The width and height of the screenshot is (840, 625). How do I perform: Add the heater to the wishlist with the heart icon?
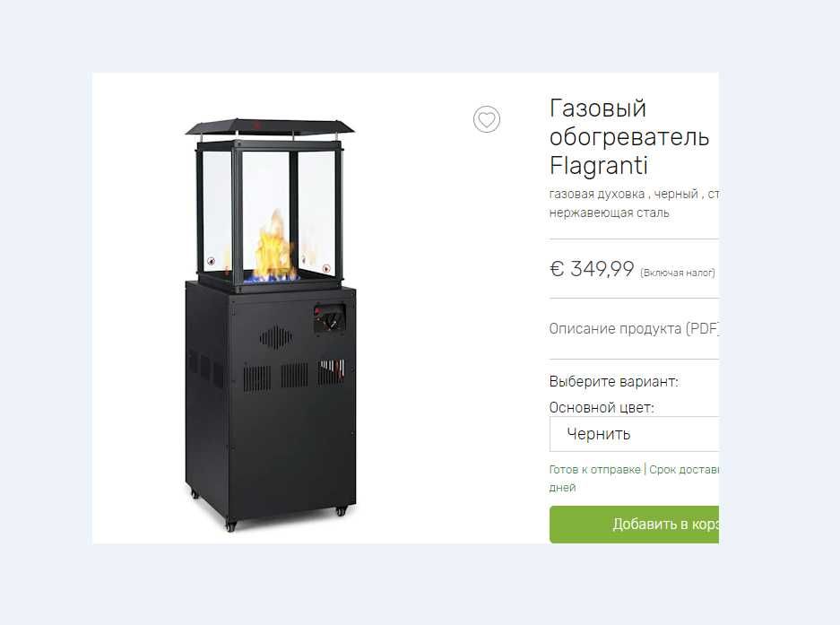[x=487, y=119]
